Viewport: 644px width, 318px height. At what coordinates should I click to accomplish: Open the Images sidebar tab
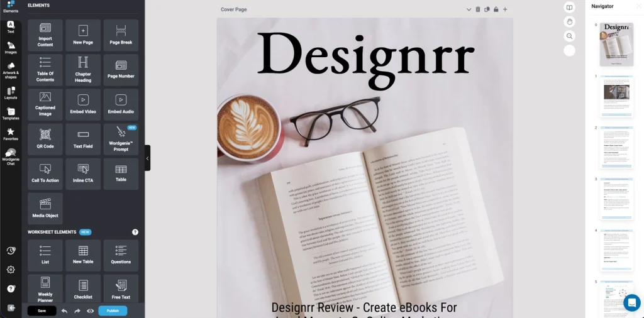click(11, 48)
